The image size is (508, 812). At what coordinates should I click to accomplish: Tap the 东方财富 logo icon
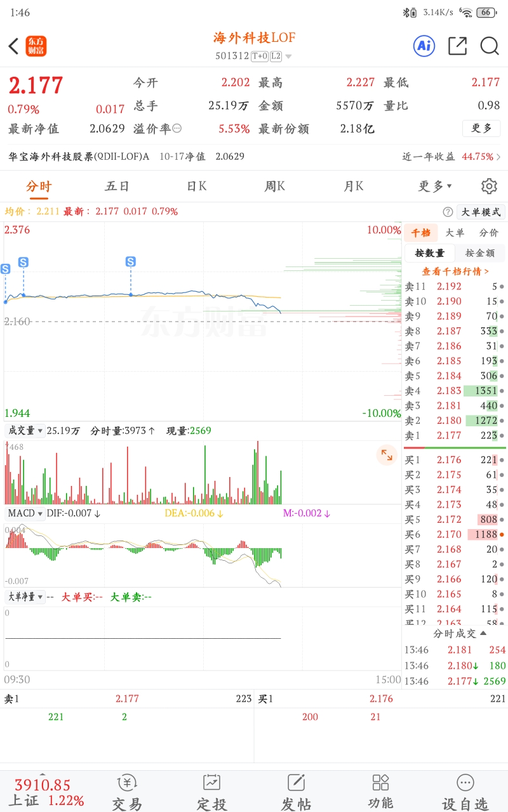tap(36, 46)
